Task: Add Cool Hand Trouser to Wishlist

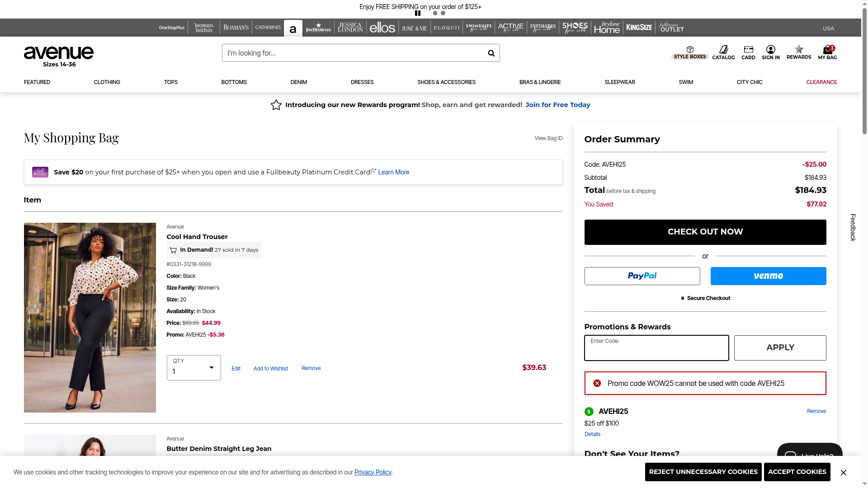Action: point(271,369)
